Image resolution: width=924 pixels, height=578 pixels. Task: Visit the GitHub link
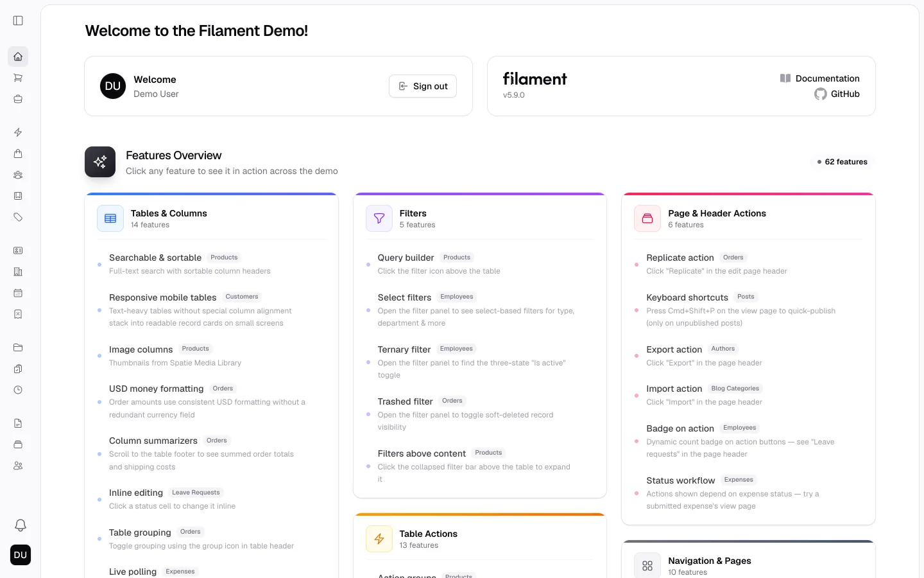point(837,94)
